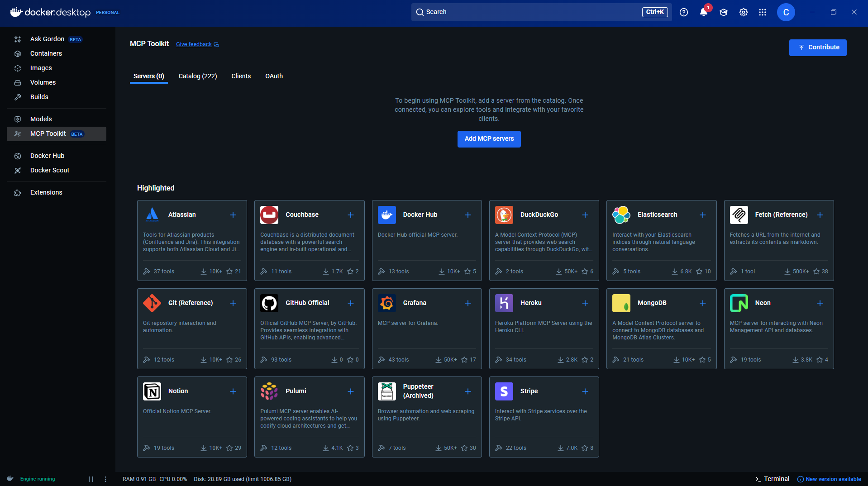Add the Puppeteer (Archived) server plus icon
Image resolution: width=868 pixels, height=486 pixels.
click(468, 391)
